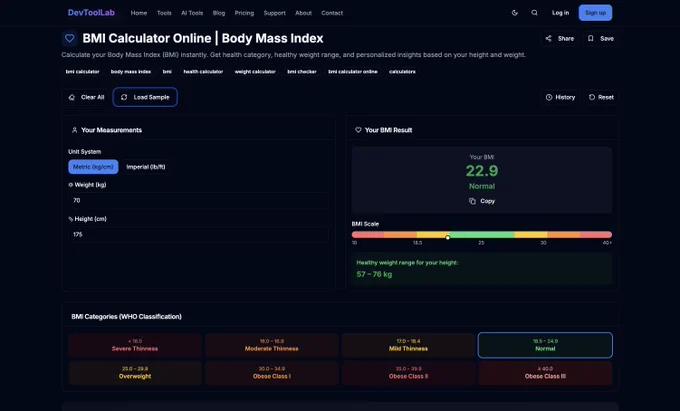This screenshot has height=411, width=680.
Task: Click the 22.9 BMI value
Action: click(x=482, y=171)
